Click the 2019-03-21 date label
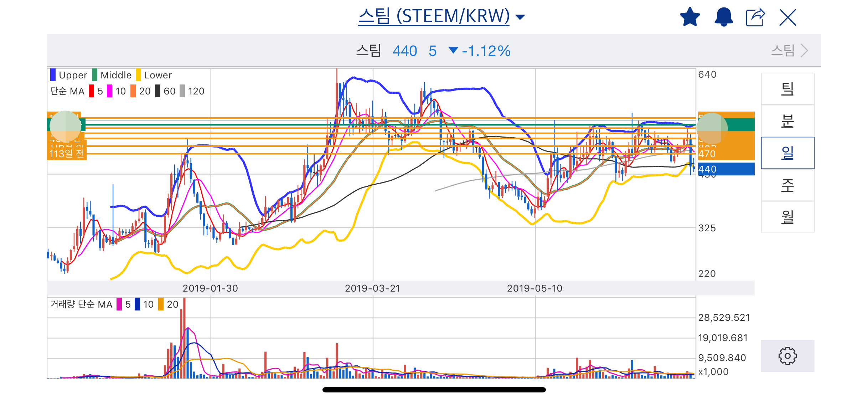Image resolution: width=868 pixels, height=401 pixels. (372, 288)
